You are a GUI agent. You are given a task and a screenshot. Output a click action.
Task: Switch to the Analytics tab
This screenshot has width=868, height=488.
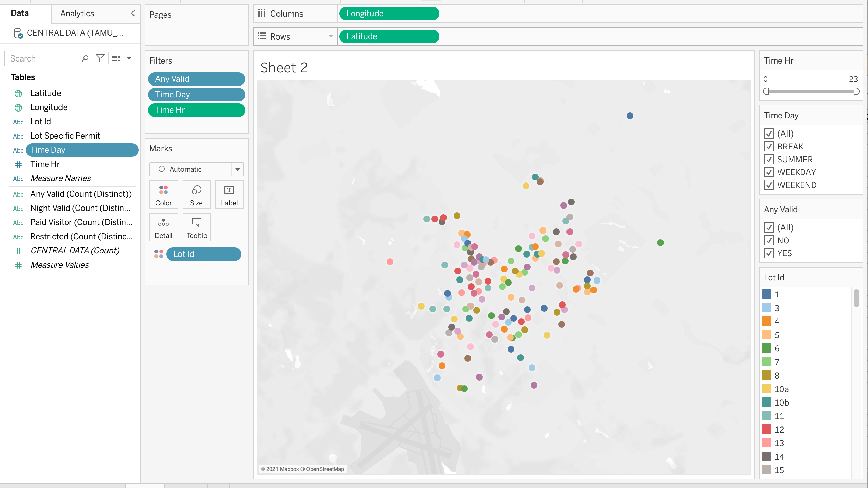pyautogui.click(x=77, y=13)
